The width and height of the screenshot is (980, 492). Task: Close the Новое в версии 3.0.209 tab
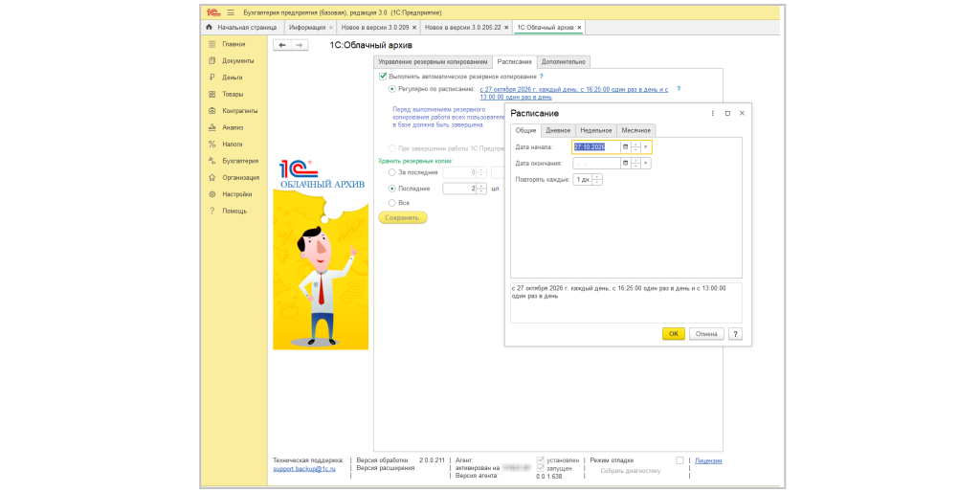414,28
